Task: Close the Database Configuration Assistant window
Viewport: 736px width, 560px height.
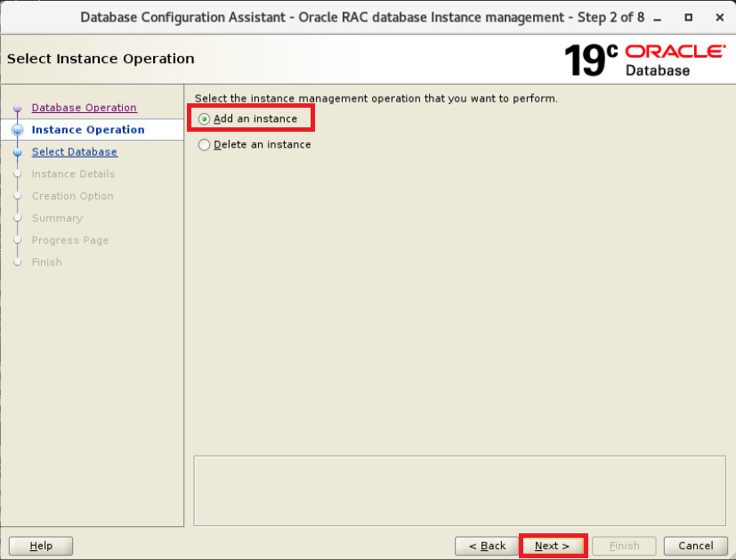Action: (x=720, y=18)
